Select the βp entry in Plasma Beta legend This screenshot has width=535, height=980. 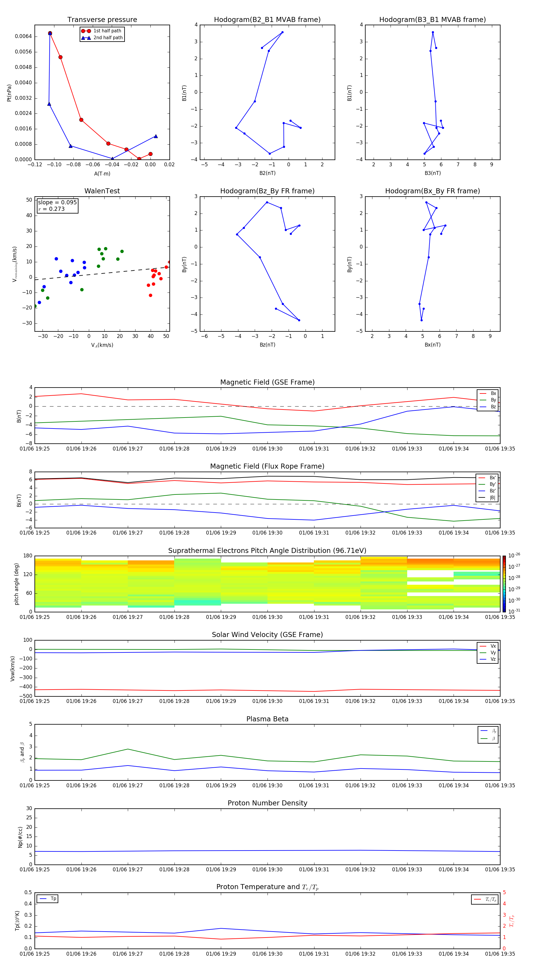click(488, 731)
